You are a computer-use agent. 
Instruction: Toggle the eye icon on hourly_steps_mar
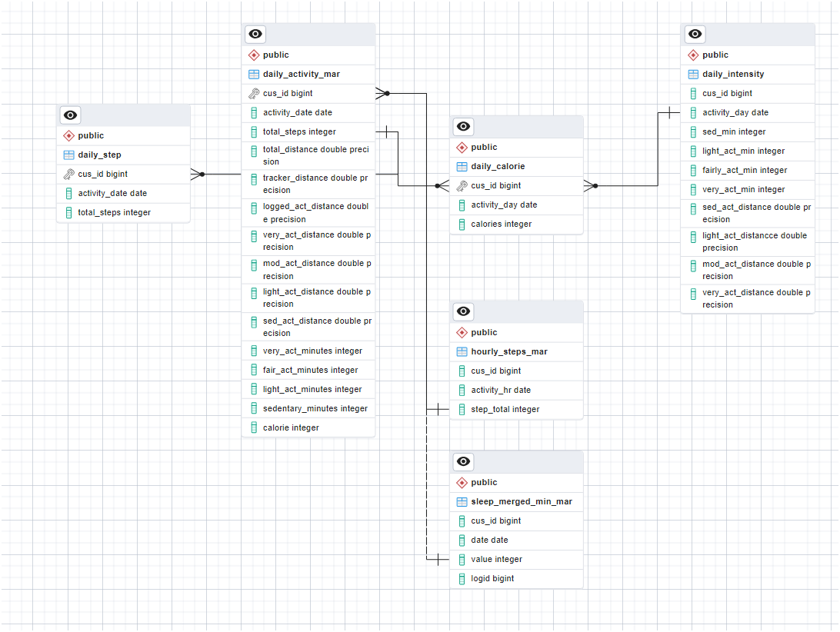[x=463, y=311]
